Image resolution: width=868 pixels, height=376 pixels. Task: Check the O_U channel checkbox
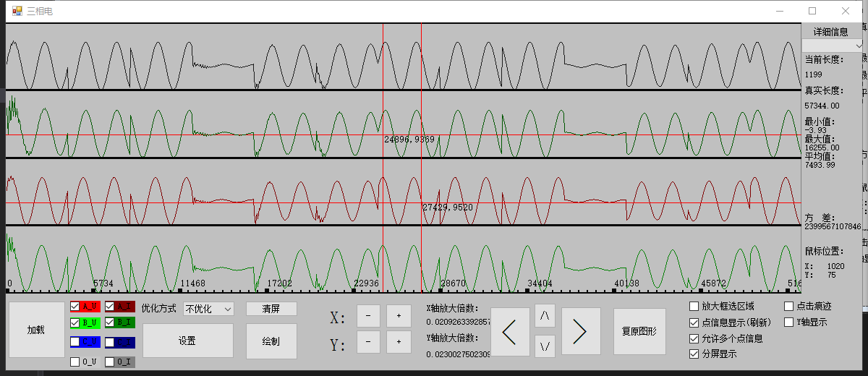click(75, 362)
